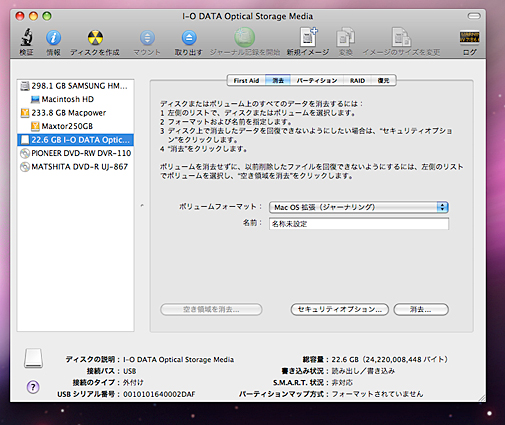Click the disk description value I-O DATA Optical Storage Media
Screen dimensions: 505x425
coord(178,359)
